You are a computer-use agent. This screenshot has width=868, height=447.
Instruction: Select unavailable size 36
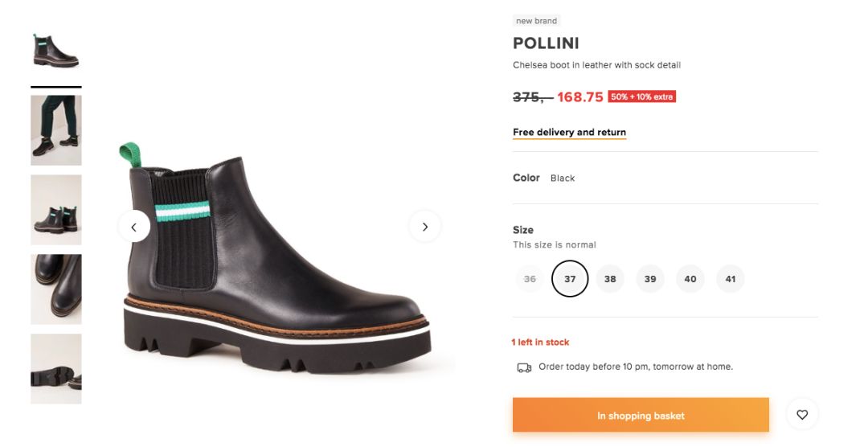530,279
